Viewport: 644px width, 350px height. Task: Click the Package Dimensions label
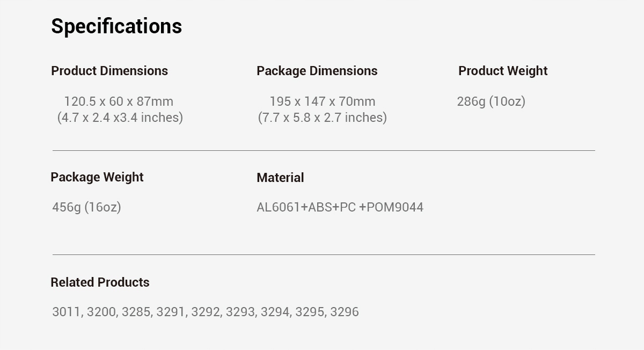[317, 71]
